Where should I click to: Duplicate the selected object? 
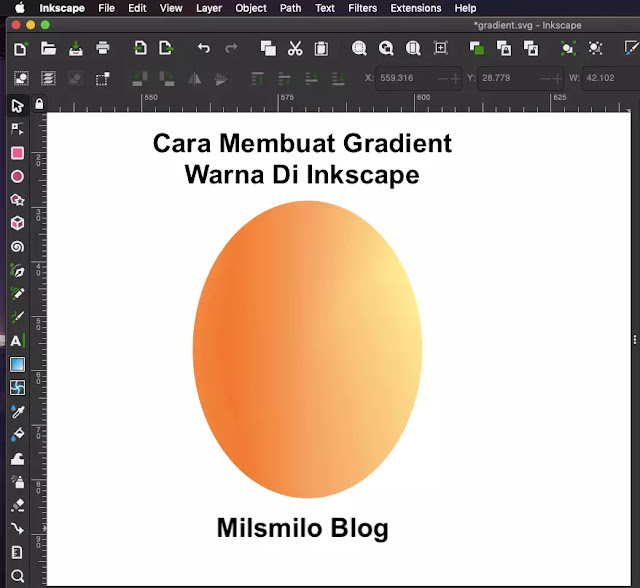[477, 49]
